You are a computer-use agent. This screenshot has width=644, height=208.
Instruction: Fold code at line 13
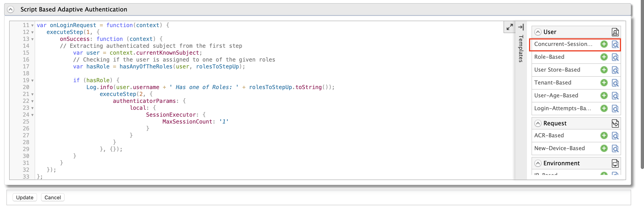point(33,39)
